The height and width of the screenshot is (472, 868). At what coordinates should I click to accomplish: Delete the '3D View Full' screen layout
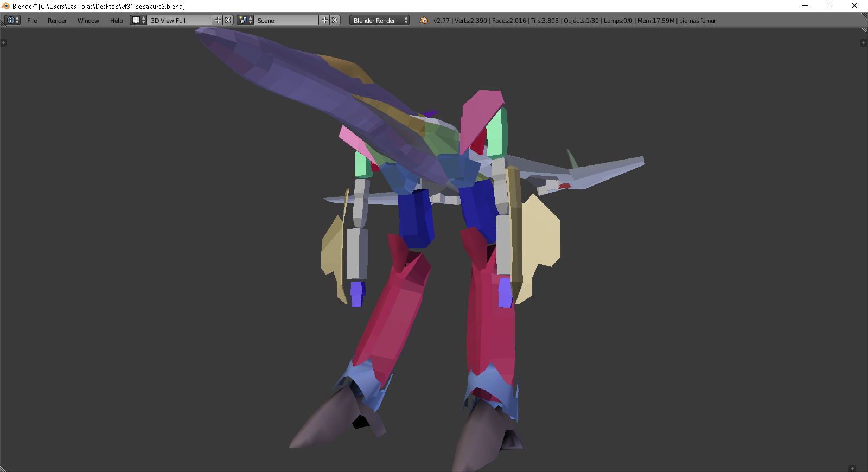pyautogui.click(x=228, y=20)
